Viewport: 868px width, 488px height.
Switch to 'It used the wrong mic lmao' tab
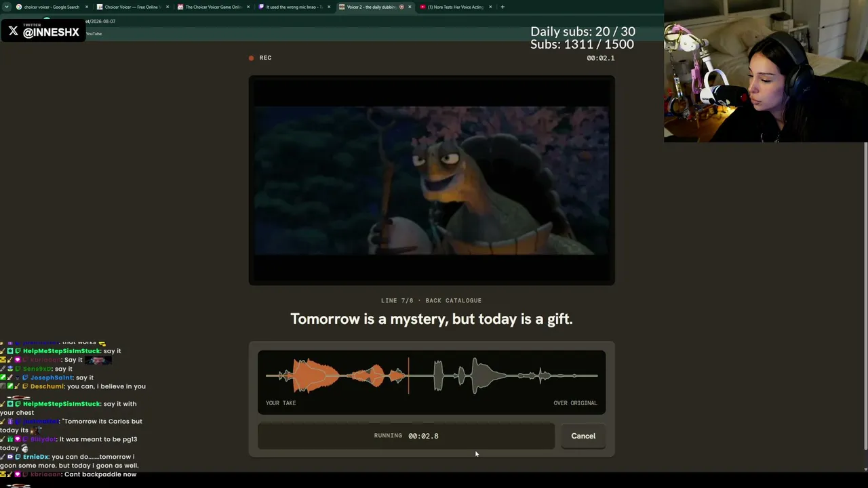coord(294,7)
